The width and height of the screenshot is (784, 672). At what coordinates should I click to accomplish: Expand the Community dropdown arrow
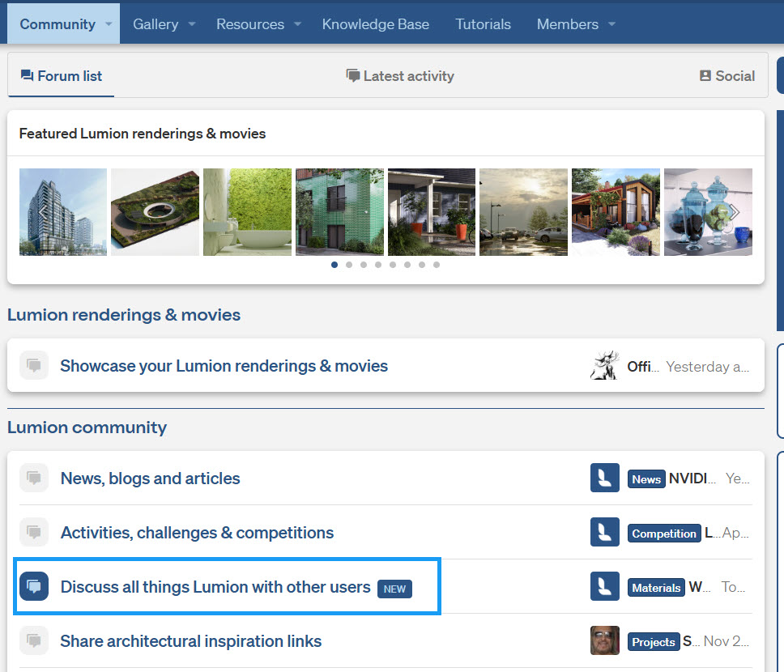[x=109, y=24]
